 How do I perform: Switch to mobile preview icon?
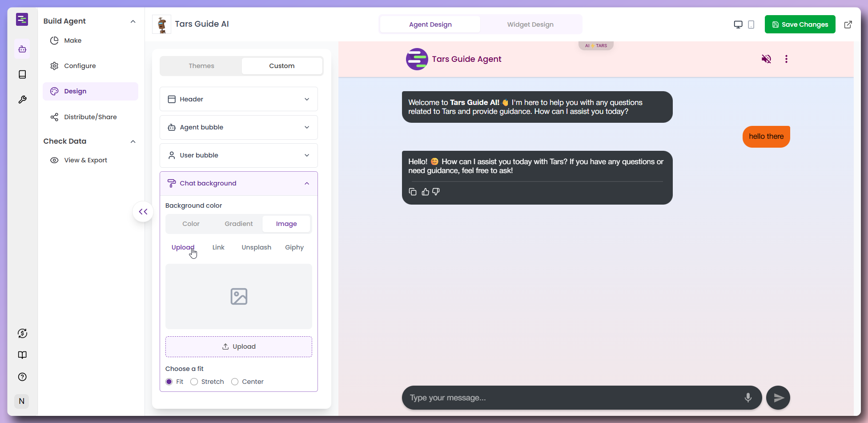(751, 24)
